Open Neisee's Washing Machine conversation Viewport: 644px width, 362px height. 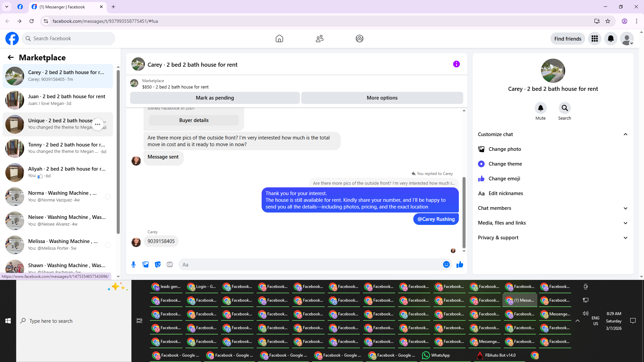(58, 221)
